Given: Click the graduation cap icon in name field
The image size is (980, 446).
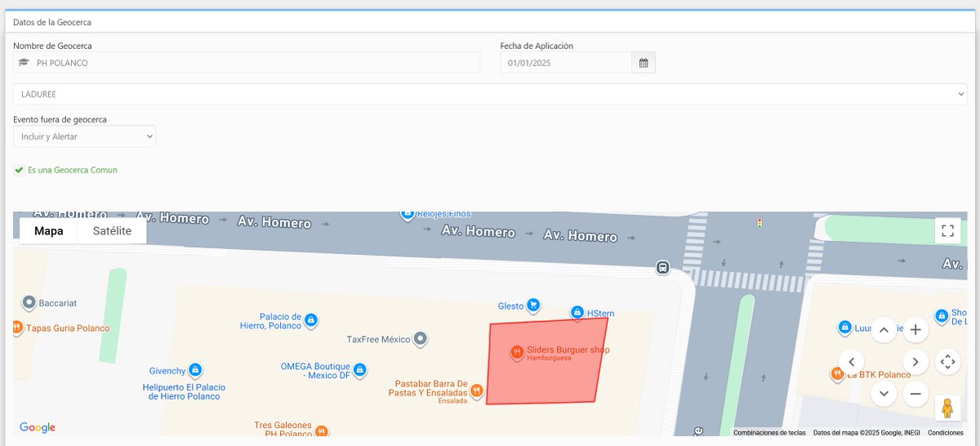Looking at the screenshot, I should (24, 63).
